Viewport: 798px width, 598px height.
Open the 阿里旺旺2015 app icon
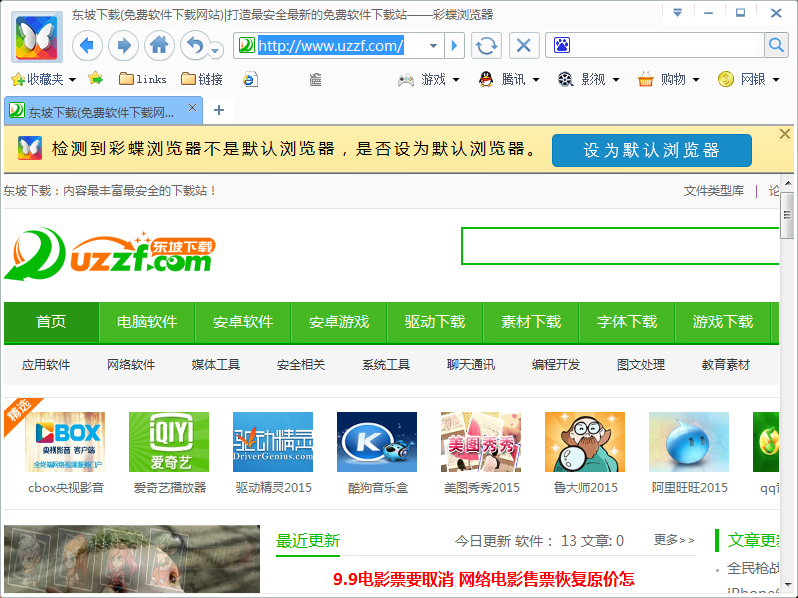click(689, 442)
